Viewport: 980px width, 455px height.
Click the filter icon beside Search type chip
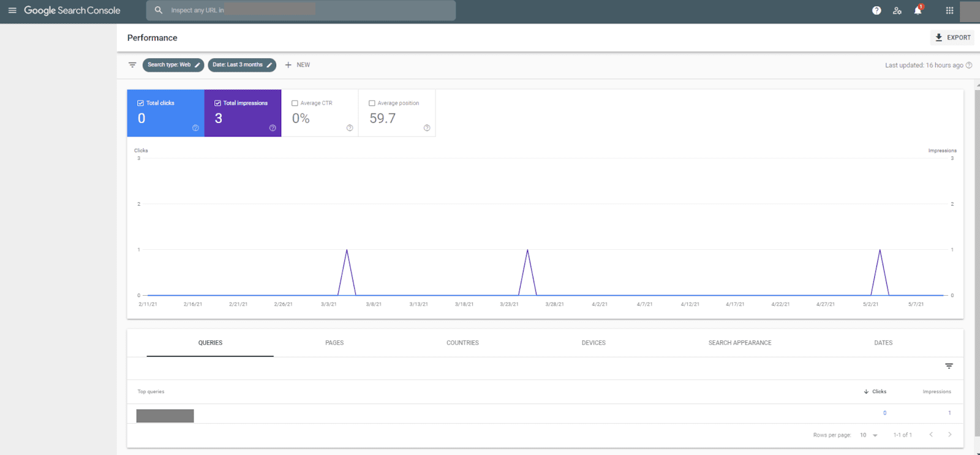(x=132, y=65)
